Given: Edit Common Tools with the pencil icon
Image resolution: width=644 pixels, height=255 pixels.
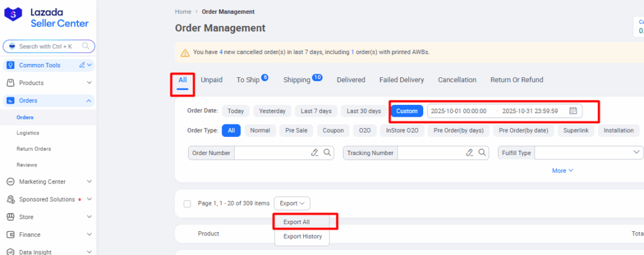Looking at the screenshot, I should coord(82,65).
